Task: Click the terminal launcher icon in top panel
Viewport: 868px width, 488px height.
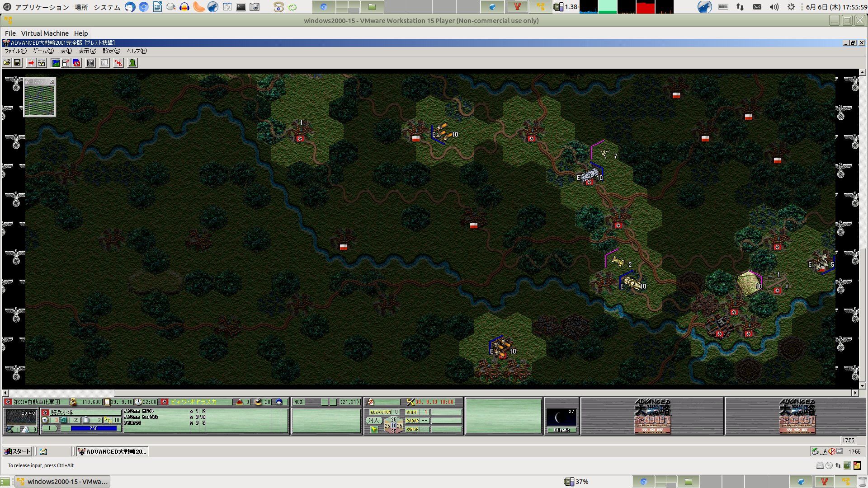Action: pyautogui.click(x=241, y=7)
